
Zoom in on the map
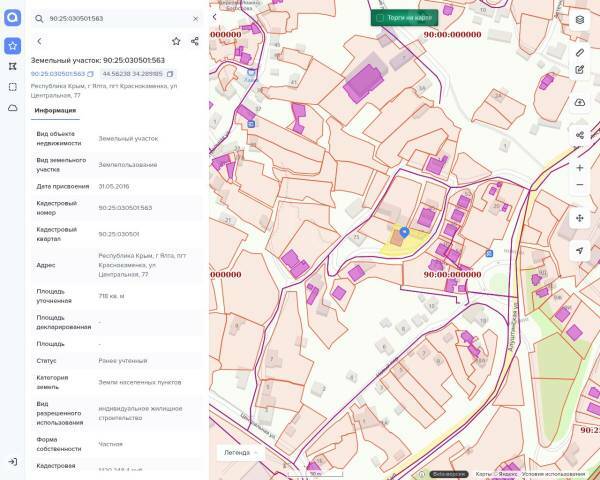tap(580, 167)
